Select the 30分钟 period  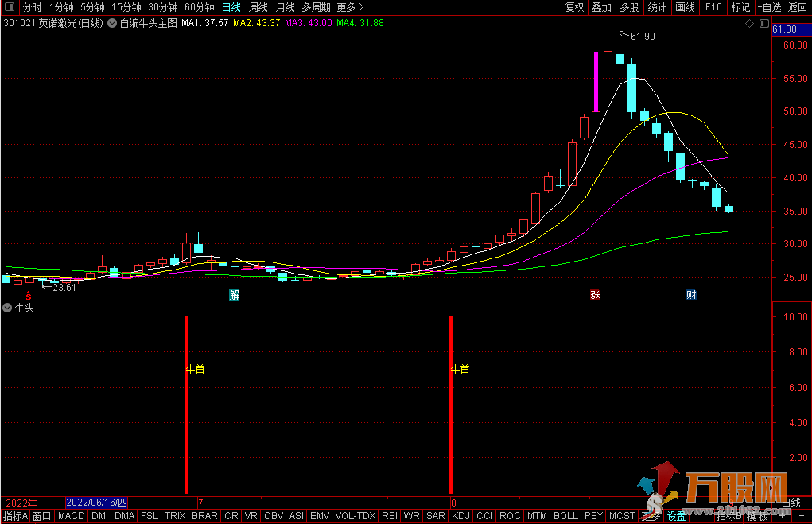tap(162, 7)
